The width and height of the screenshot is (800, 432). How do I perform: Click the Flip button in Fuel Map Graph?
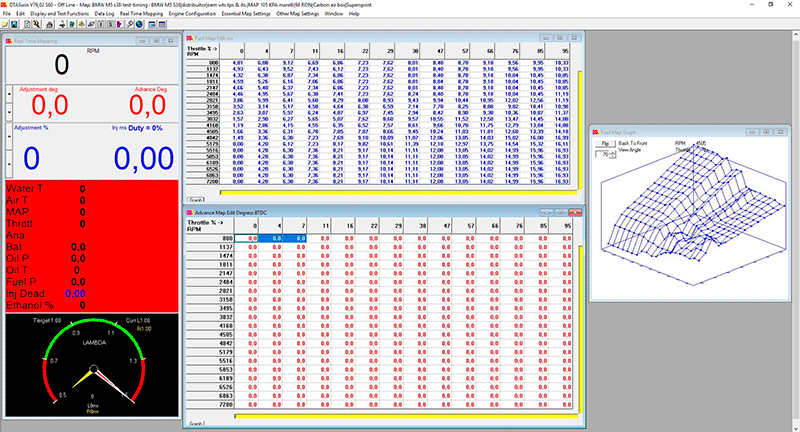(x=606, y=144)
